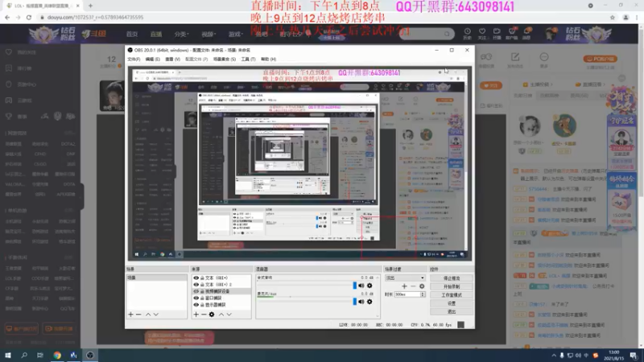Screen dimensions: 644x362
Task: Move the selected source down
Action: click(x=229, y=315)
